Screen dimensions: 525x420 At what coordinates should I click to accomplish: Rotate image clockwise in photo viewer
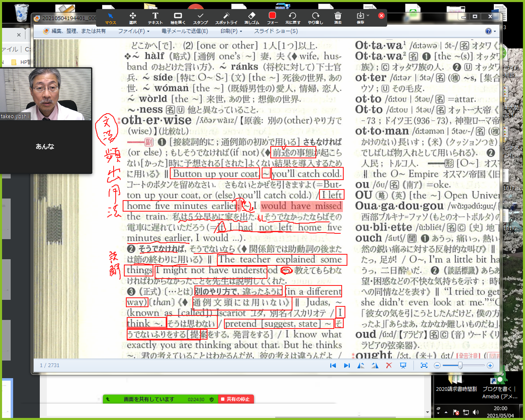[375, 365]
